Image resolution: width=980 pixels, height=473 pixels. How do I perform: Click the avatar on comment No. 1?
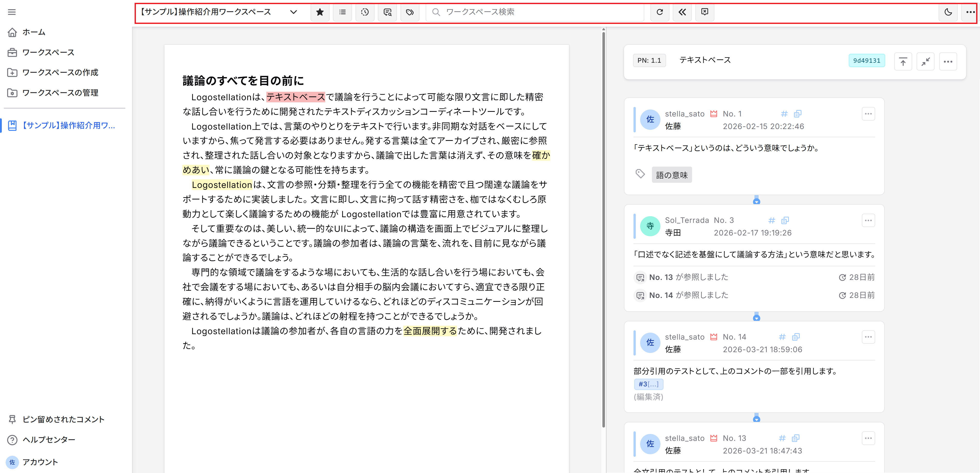click(x=650, y=120)
